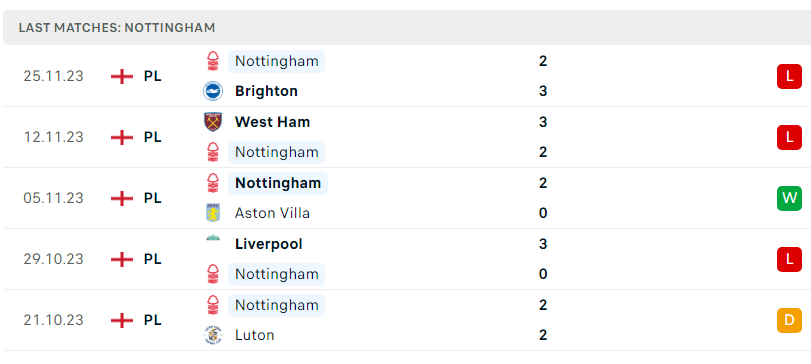The width and height of the screenshot is (811, 364).
Task: Open the Aston Villa team link
Action: click(272, 213)
